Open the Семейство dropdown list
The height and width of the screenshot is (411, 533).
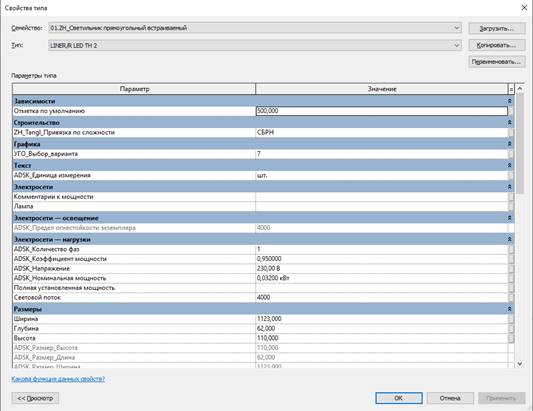(x=457, y=28)
